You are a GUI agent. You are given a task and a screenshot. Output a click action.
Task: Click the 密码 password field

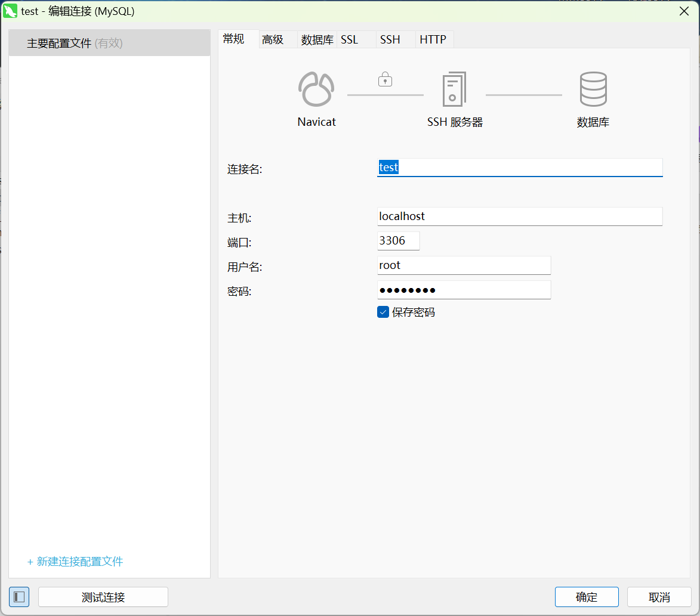[464, 290]
